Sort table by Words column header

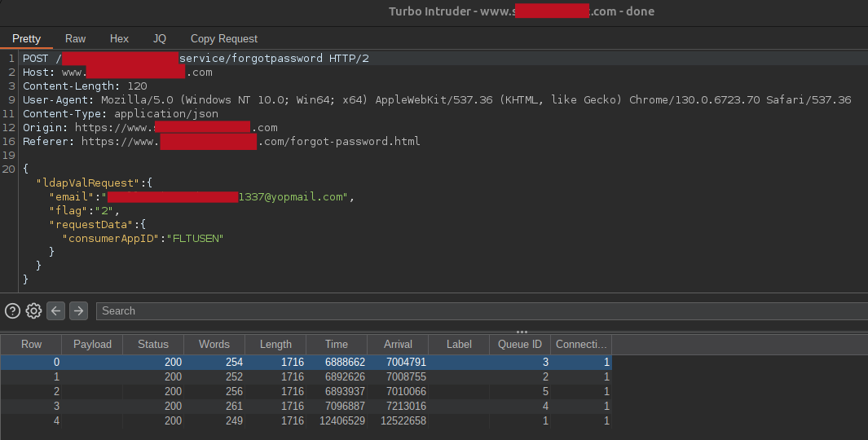(214, 344)
